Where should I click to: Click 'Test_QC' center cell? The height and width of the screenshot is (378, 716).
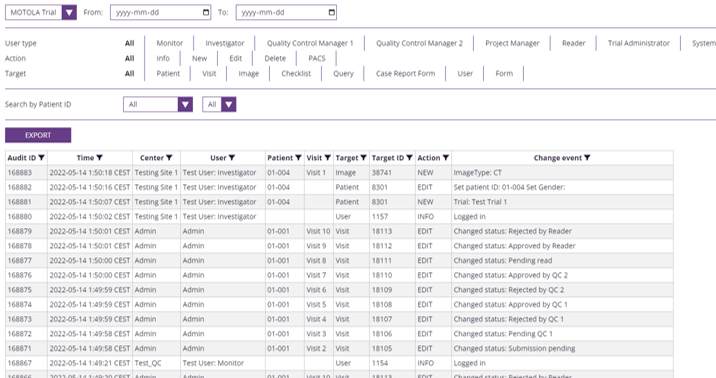click(x=157, y=363)
